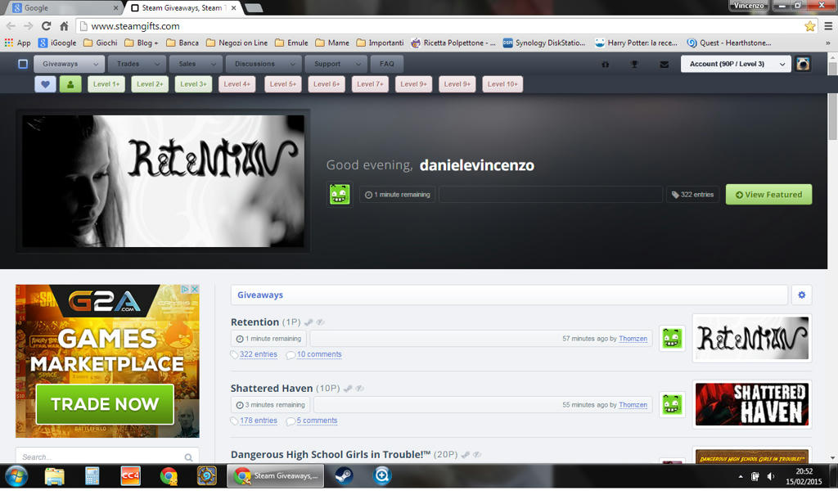The height and width of the screenshot is (504, 838).
Task: Click the Steam icon beside Retention title
Action: [x=309, y=322]
